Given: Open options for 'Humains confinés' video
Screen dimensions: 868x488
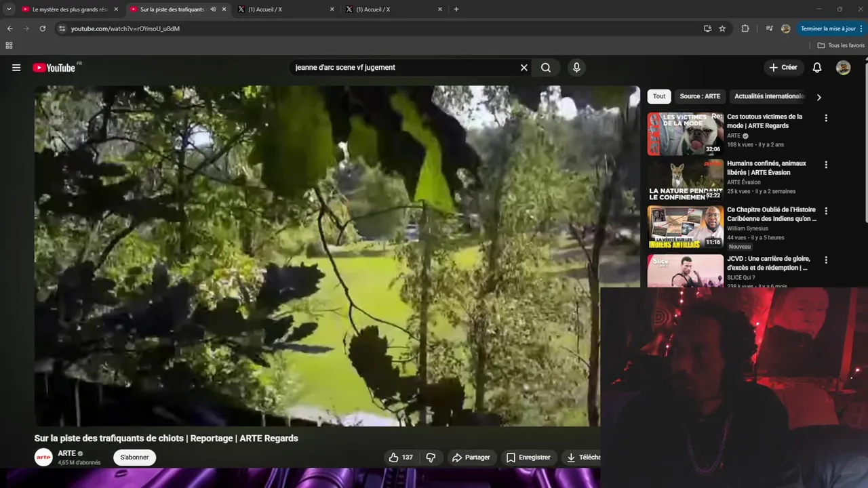Looking at the screenshot, I should pyautogui.click(x=826, y=165).
